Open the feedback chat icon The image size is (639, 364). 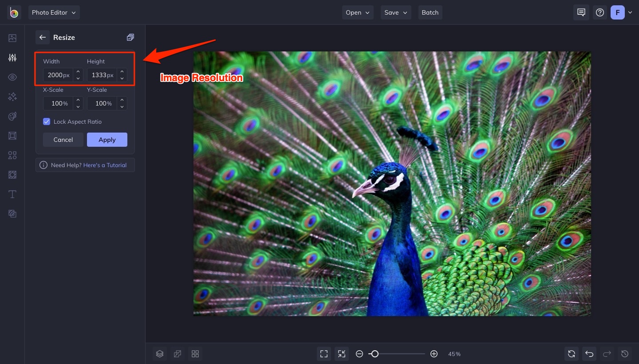581,12
